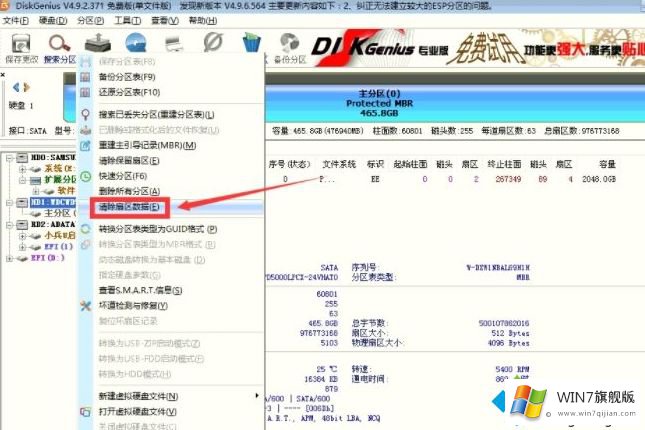Click the 备份分区 toolbar icon

(x=290, y=43)
